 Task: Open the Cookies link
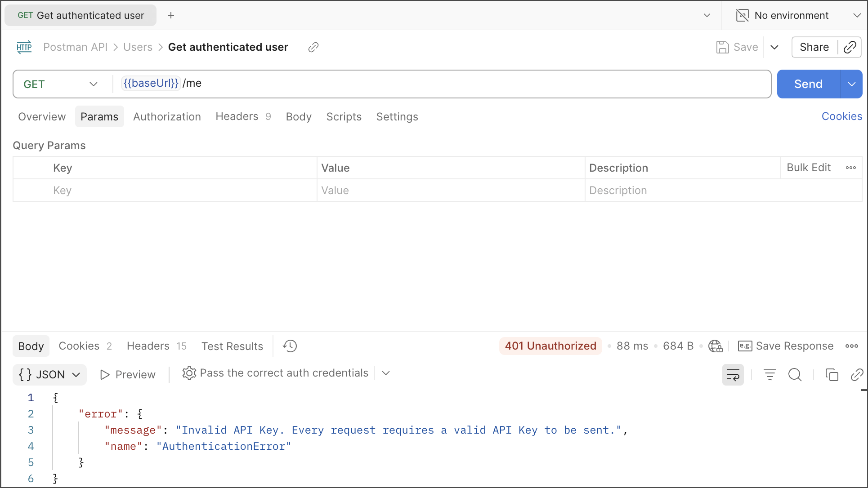tap(842, 116)
